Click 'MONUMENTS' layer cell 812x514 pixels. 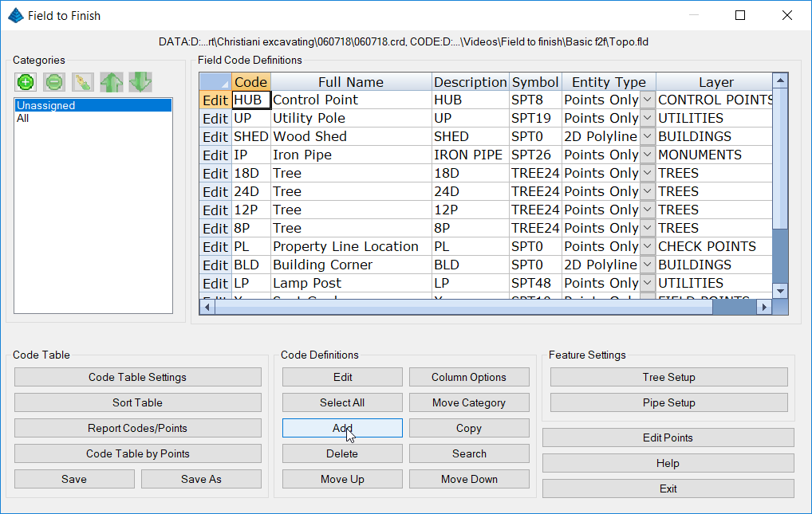pos(715,155)
